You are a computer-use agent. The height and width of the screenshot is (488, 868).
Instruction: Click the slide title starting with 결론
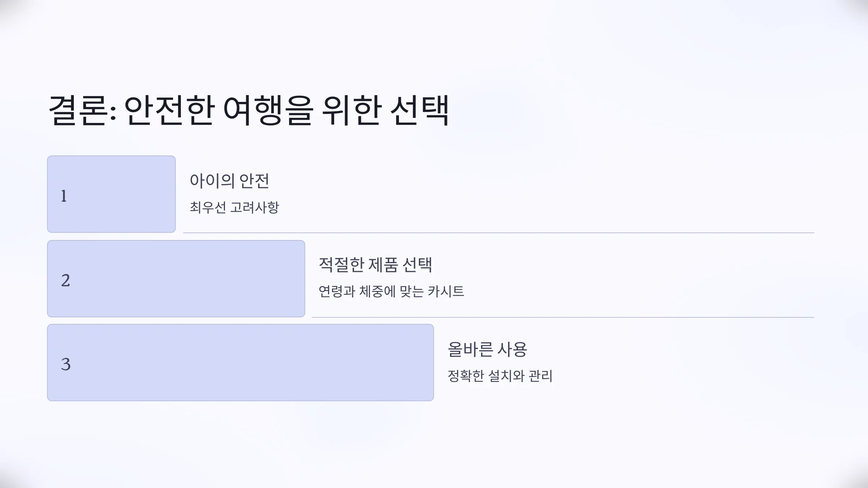[x=249, y=110]
